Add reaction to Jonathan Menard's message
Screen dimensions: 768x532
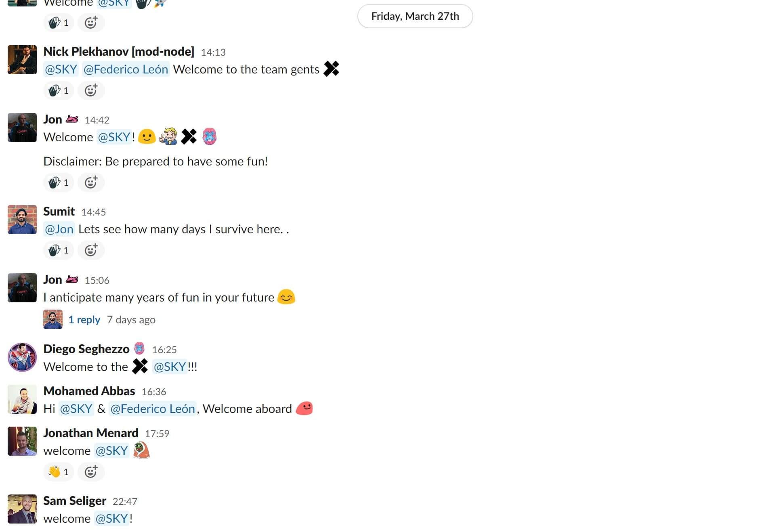(x=91, y=471)
